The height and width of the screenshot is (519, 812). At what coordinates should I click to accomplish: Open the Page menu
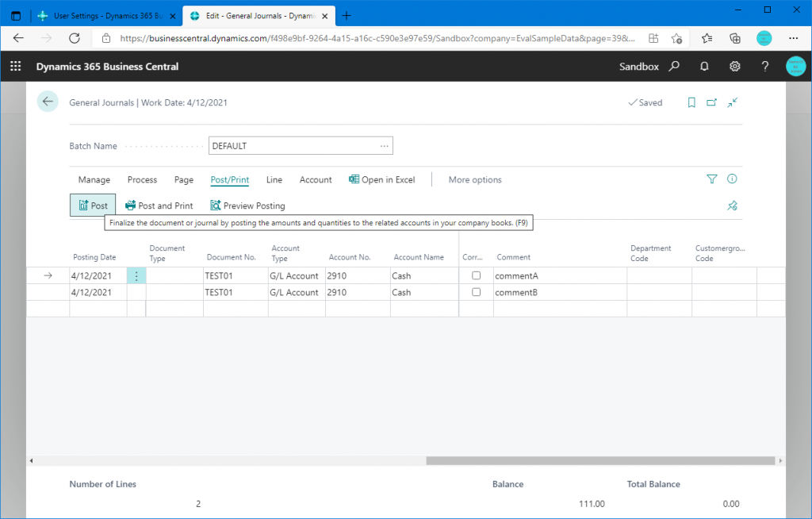pyautogui.click(x=184, y=180)
